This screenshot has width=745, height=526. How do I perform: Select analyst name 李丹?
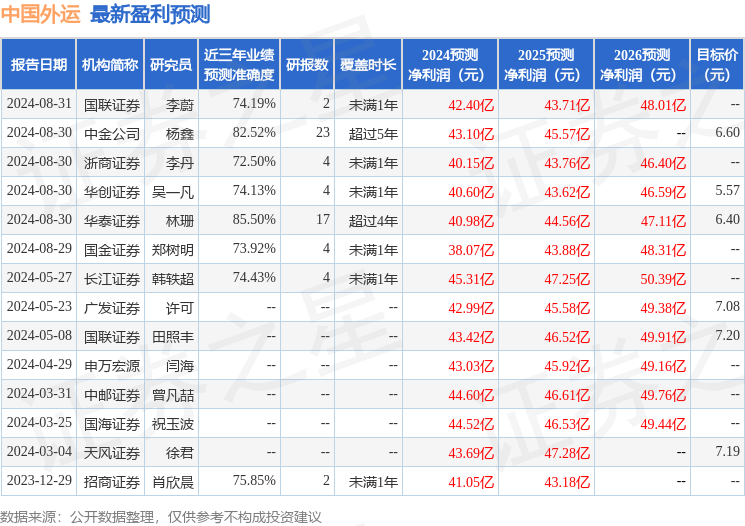[180, 163]
